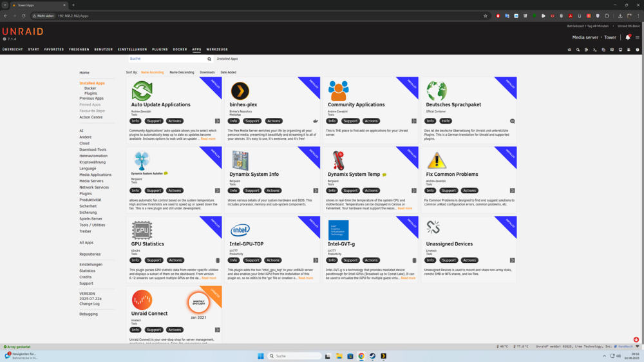Open Steam from the Windows taskbar
This screenshot has height=362, width=644.
(372, 356)
